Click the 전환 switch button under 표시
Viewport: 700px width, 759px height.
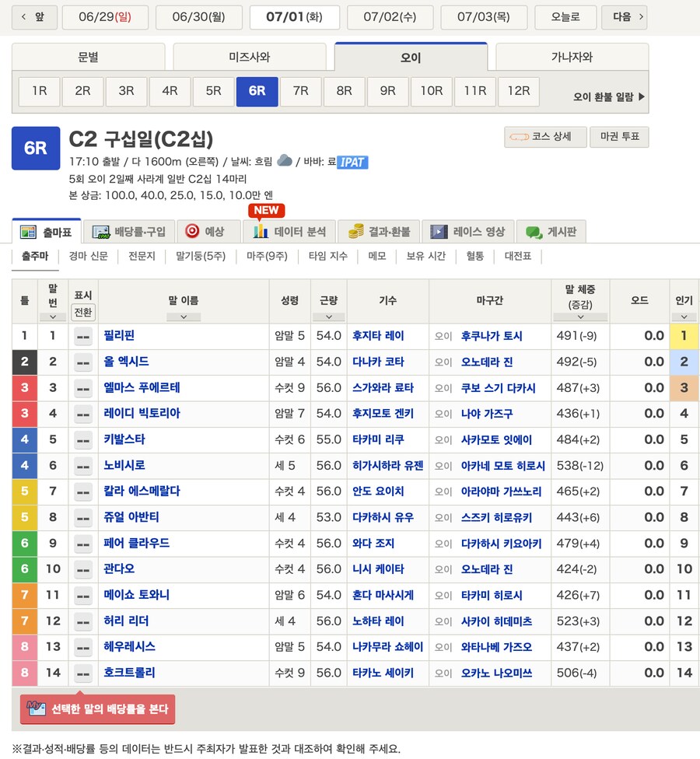tap(82, 312)
